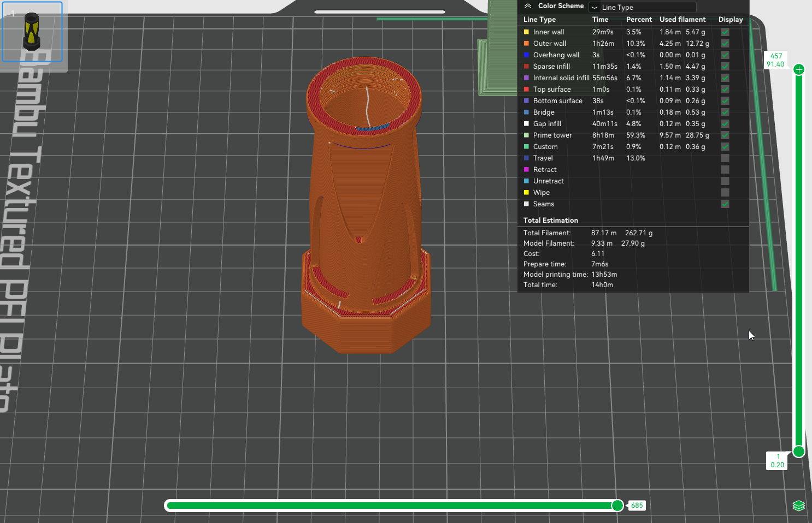This screenshot has width=812, height=523.
Task: Show Retract moves via its checkbox
Action: tap(725, 170)
